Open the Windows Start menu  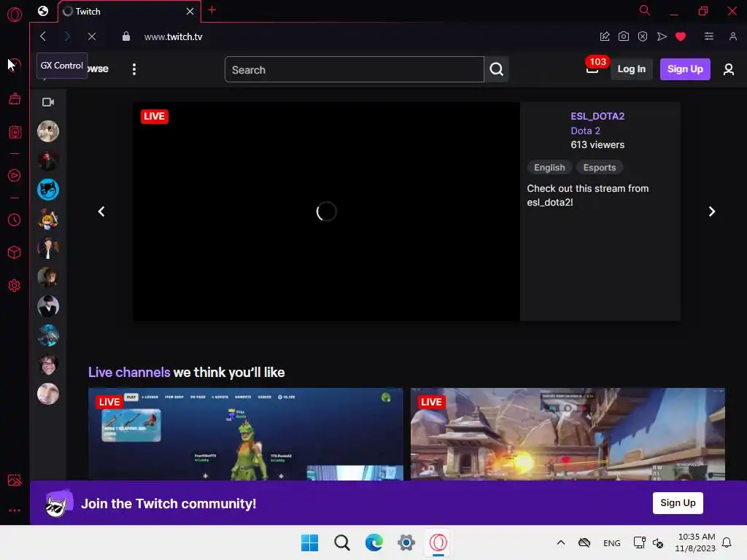click(x=309, y=542)
